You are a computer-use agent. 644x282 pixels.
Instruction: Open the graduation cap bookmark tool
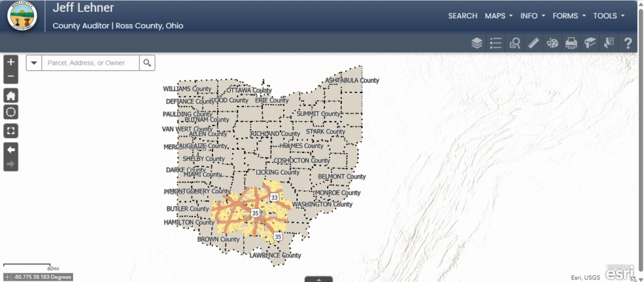(x=590, y=43)
